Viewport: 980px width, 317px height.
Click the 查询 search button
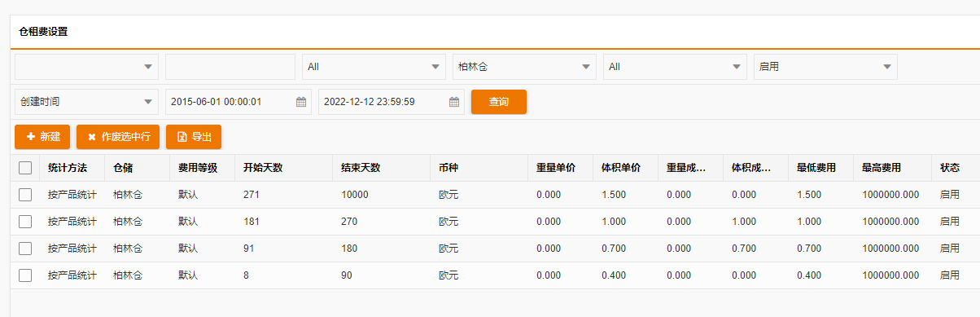tap(499, 102)
